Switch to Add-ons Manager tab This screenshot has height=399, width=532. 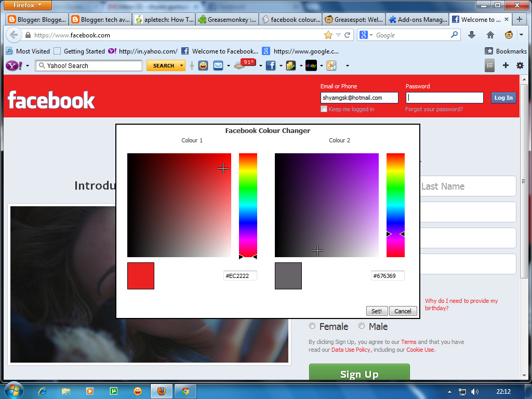pos(417,19)
